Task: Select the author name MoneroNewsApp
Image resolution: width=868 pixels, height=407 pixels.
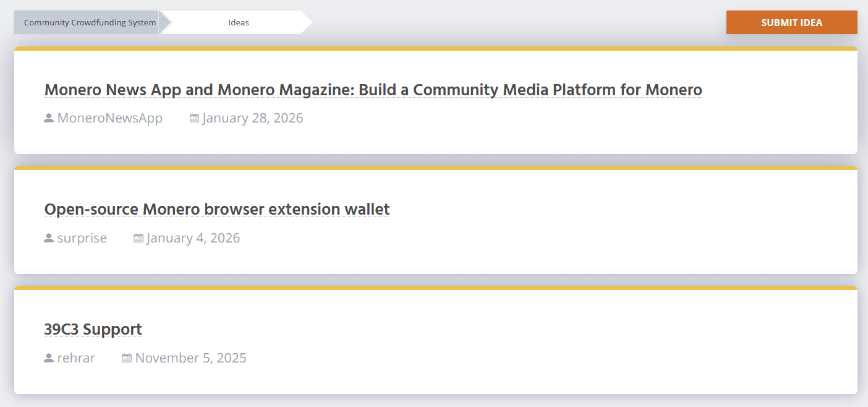Action: pyautogui.click(x=110, y=118)
